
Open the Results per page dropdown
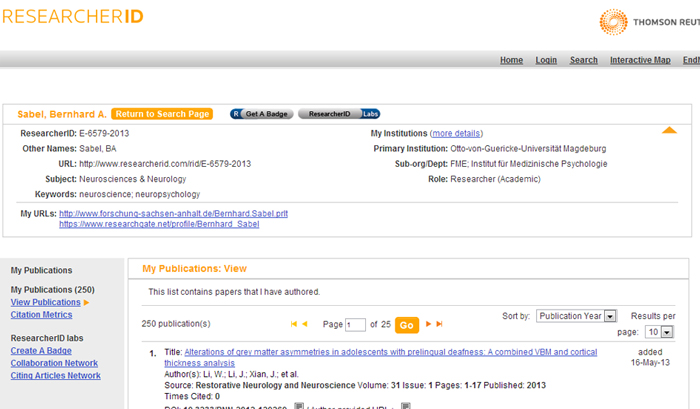(659, 332)
